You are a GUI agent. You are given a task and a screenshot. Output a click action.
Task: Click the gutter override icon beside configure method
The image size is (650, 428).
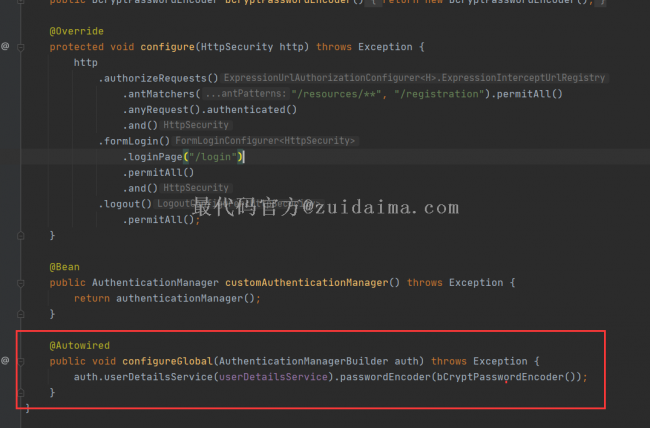(5, 47)
